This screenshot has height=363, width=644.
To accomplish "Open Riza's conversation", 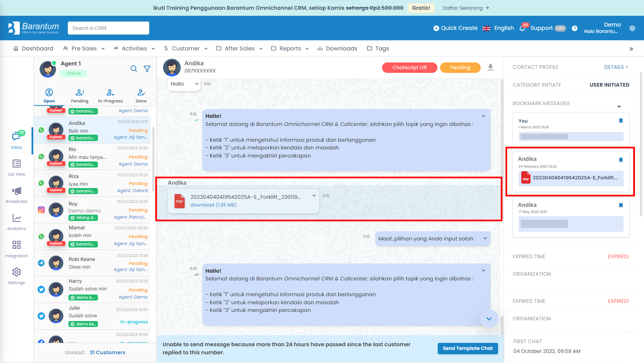I will tap(92, 183).
